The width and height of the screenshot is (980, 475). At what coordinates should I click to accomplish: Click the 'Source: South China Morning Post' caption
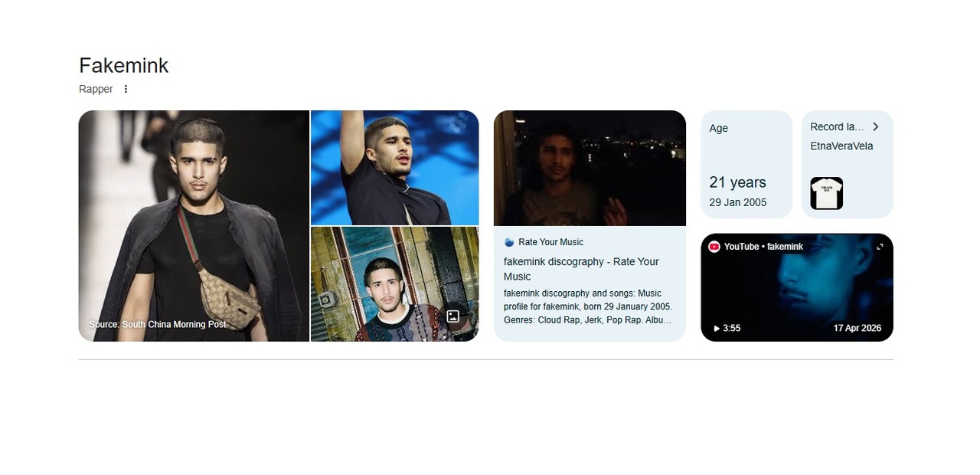(x=158, y=325)
